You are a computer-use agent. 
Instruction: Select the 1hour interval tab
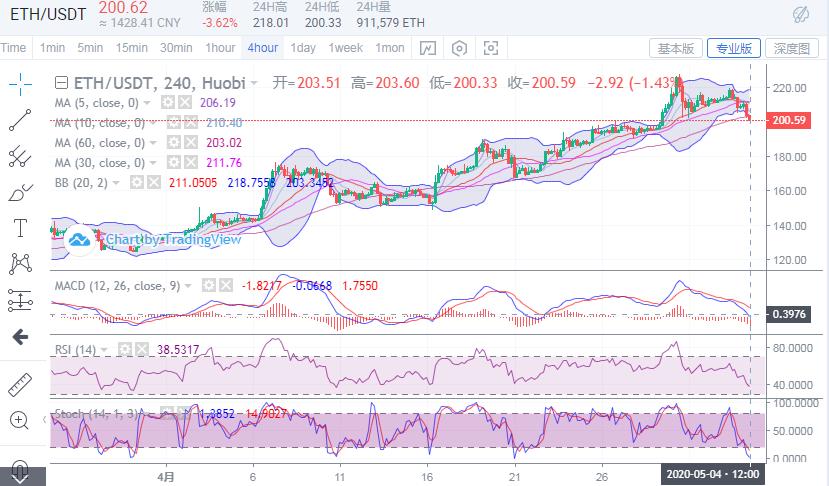220,48
